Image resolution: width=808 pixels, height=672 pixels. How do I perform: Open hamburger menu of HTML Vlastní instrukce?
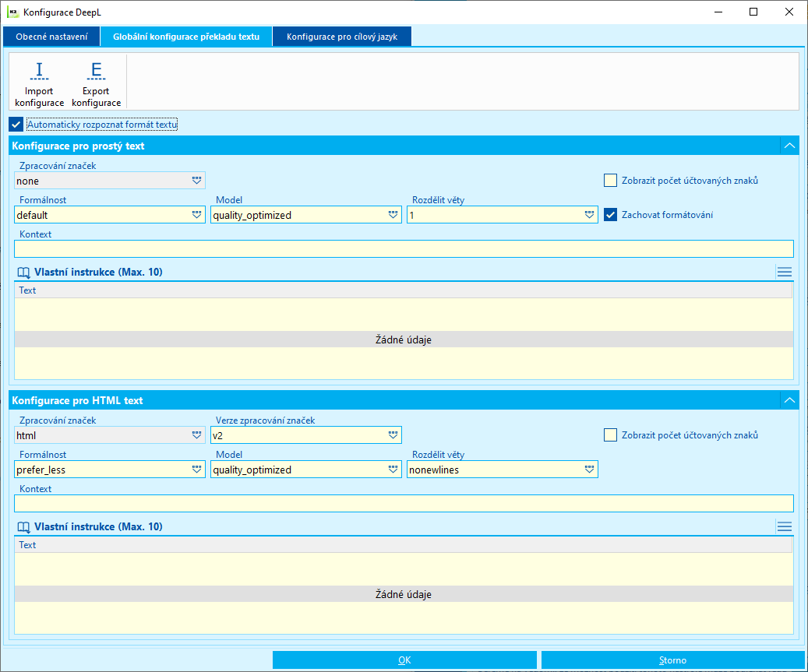click(785, 526)
